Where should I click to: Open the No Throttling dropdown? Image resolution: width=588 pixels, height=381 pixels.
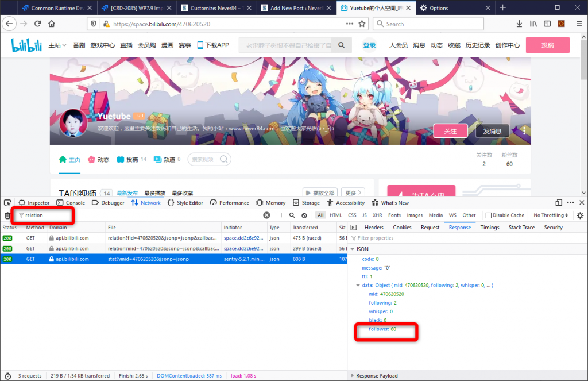(551, 215)
